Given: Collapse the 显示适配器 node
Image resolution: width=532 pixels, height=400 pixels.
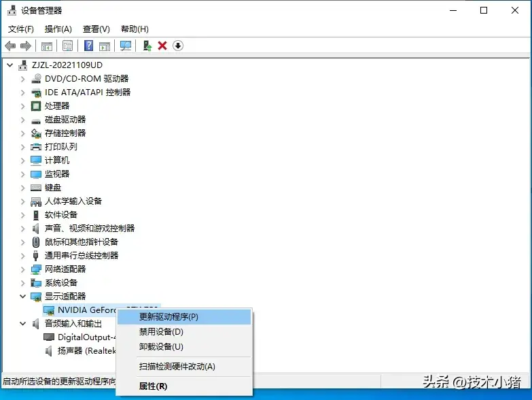Looking at the screenshot, I should pos(23,297).
